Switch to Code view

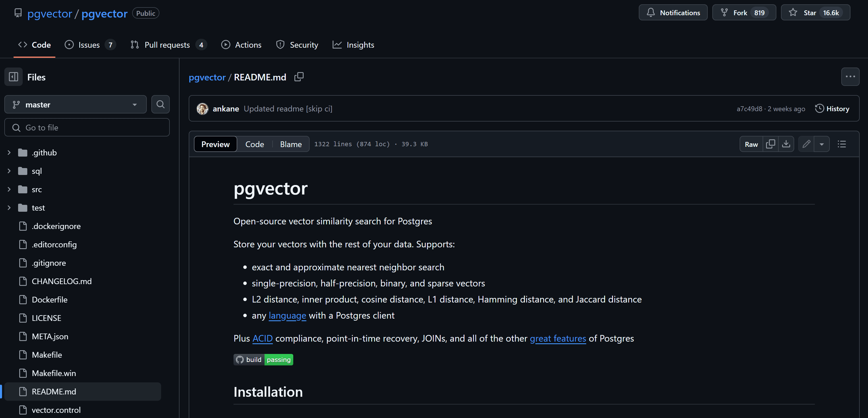[x=254, y=144]
